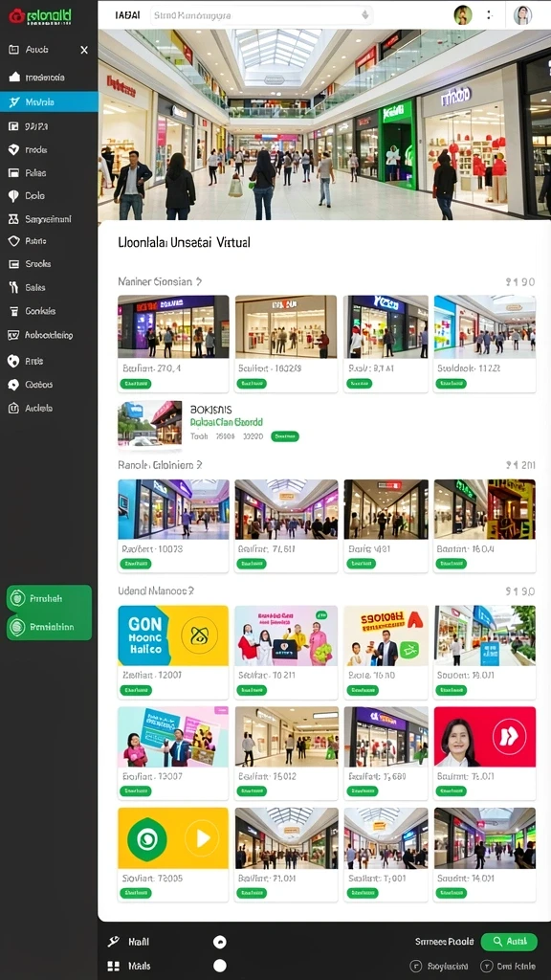
Task: Click the shield icon in sidebar
Action: point(13,241)
